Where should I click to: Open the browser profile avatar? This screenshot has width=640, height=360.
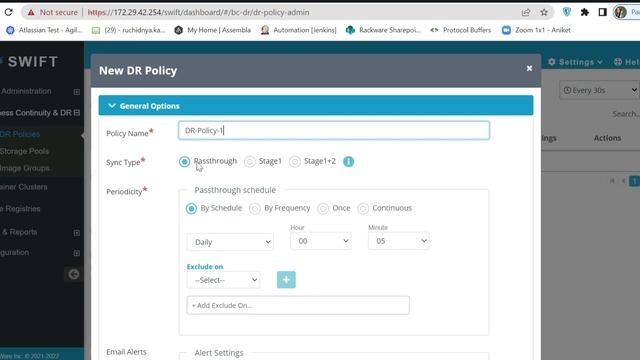pos(620,12)
